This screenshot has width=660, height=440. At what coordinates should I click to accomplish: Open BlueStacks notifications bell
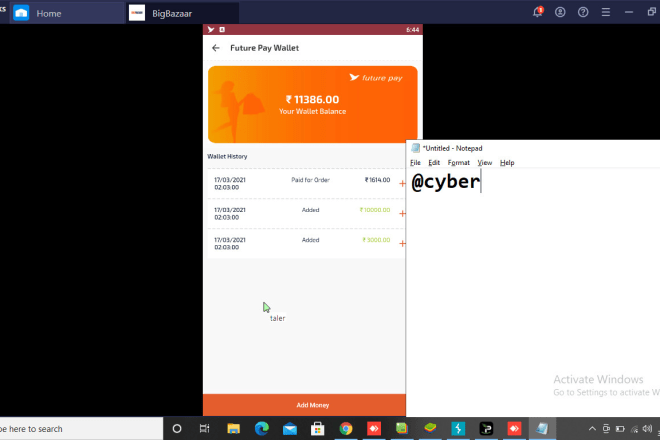[538, 12]
